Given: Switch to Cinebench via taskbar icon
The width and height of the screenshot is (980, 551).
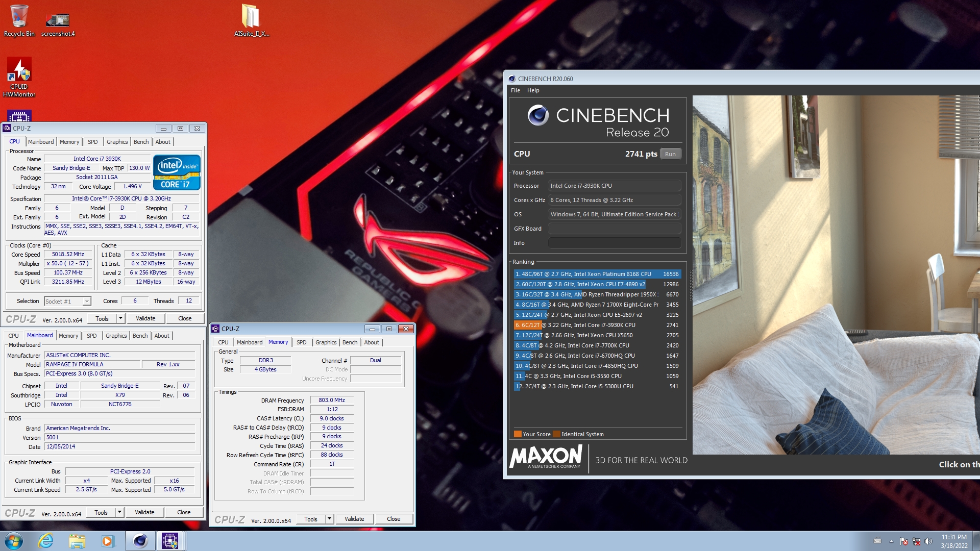Looking at the screenshot, I should [x=140, y=541].
